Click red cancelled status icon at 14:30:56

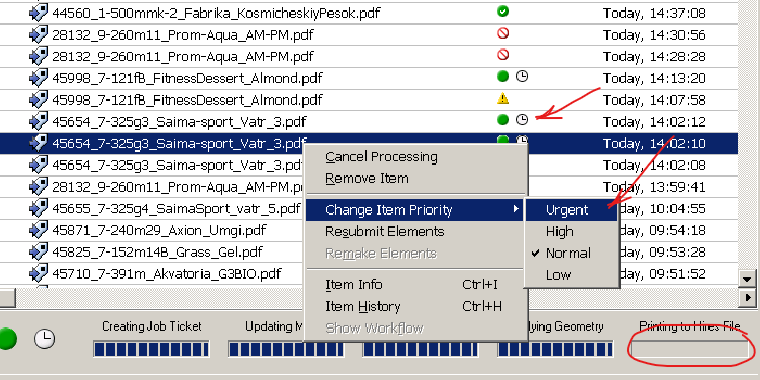pyautogui.click(x=503, y=33)
